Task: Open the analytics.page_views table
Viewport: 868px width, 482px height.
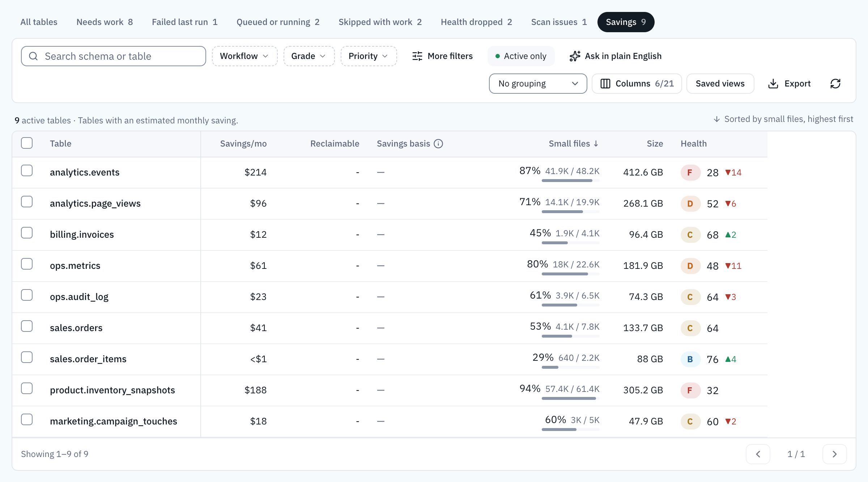Action: click(95, 203)
